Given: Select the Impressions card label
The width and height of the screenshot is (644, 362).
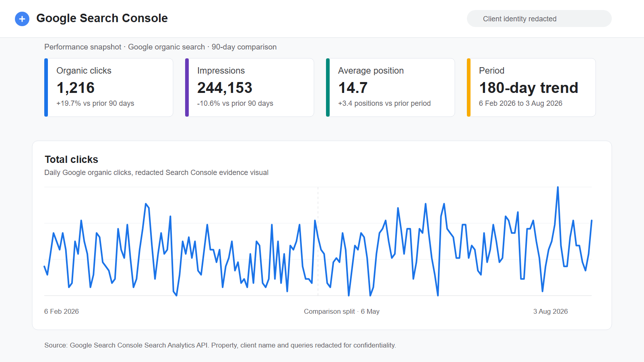Looking at the screenshot, I should click(221, 71).
